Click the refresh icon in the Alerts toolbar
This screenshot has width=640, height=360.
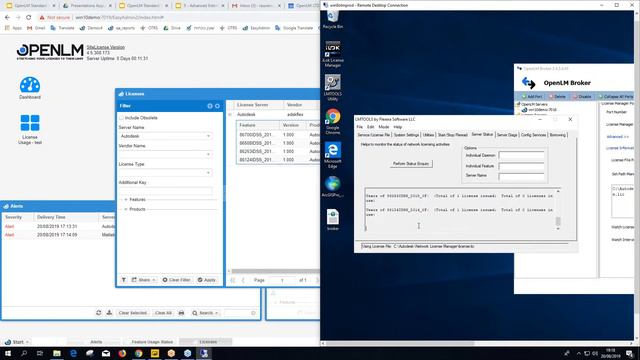tap(98, 313)
